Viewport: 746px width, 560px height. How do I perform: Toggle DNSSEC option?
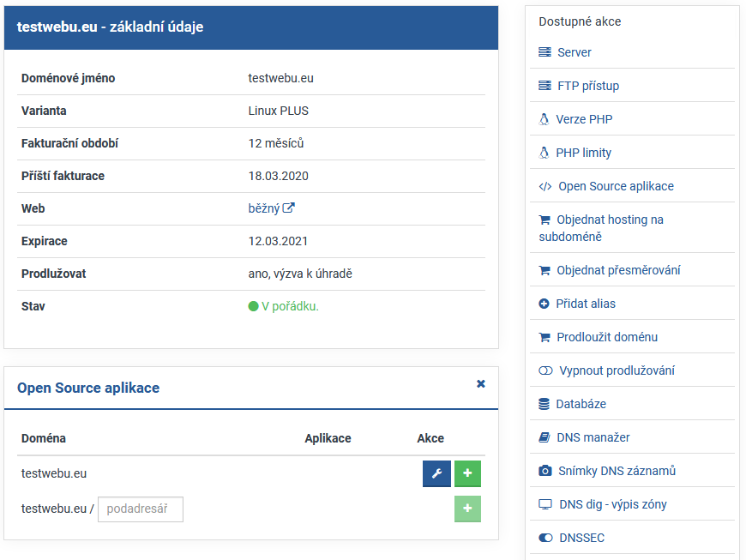[581, 538]
